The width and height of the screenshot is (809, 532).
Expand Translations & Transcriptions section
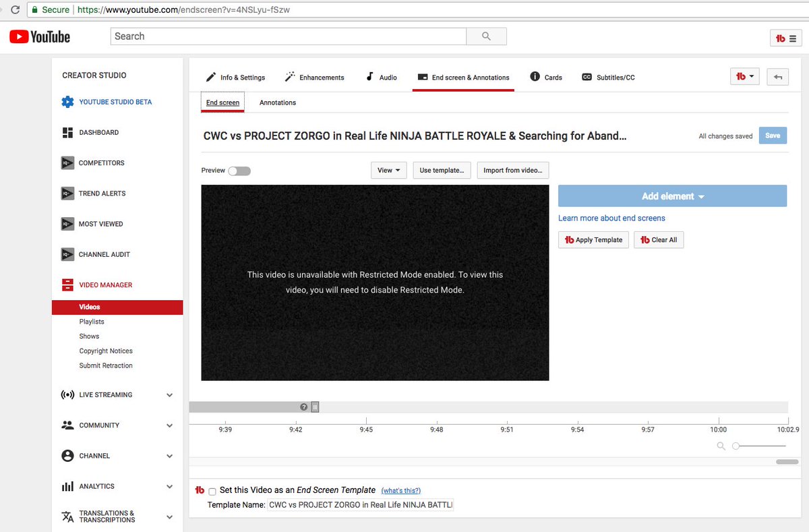pyautogui.click(x=169, y=517)
